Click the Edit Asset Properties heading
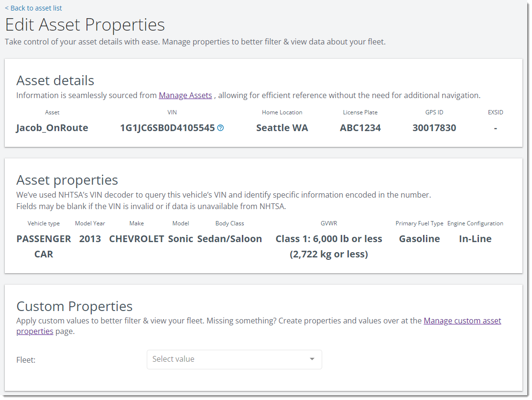 [x=85, y=25]
